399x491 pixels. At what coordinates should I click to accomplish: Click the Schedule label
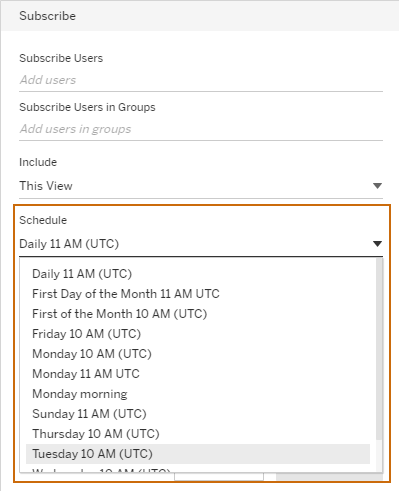pyautogui.click(x=43, y=220)
